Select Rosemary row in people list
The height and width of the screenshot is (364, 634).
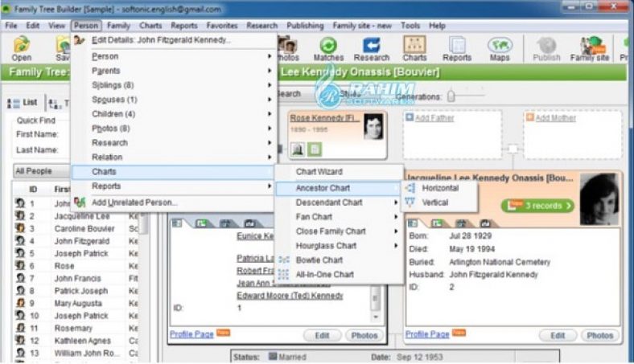(x=76, y=328)
